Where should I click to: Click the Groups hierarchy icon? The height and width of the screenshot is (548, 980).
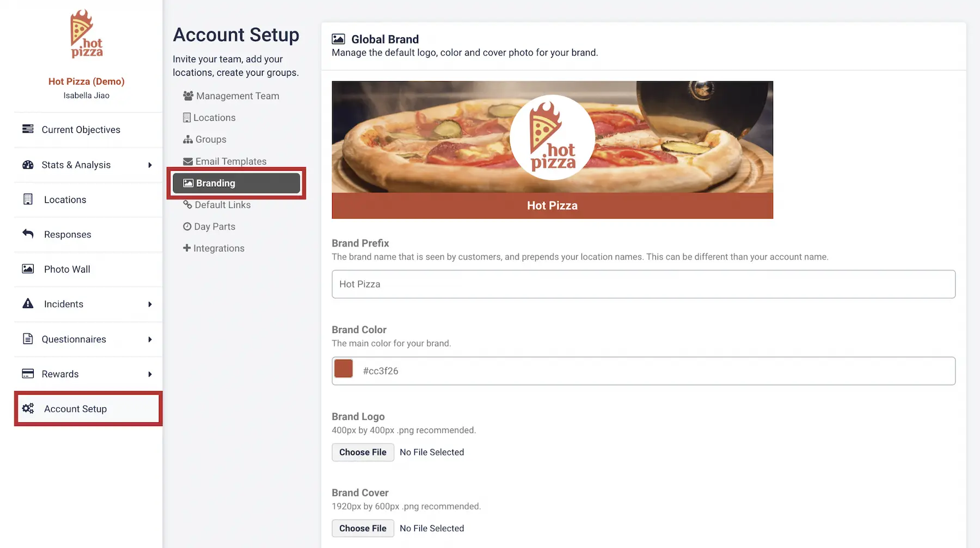[x=188, y=139]
